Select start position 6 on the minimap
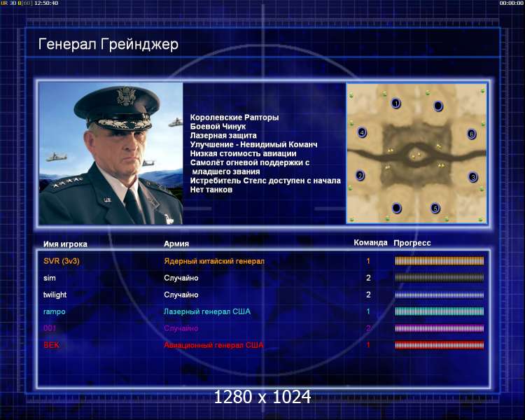Viewport: 525px width, 420px height. coord(471,134)
